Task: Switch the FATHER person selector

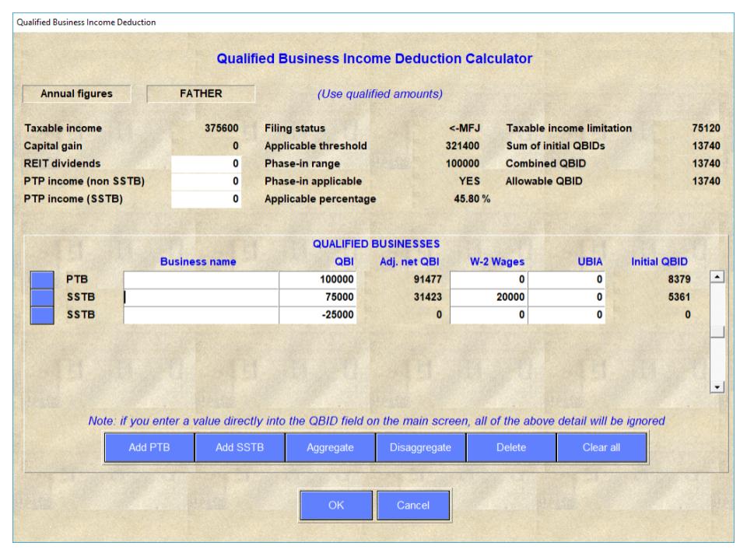Action: click(201, 94)
